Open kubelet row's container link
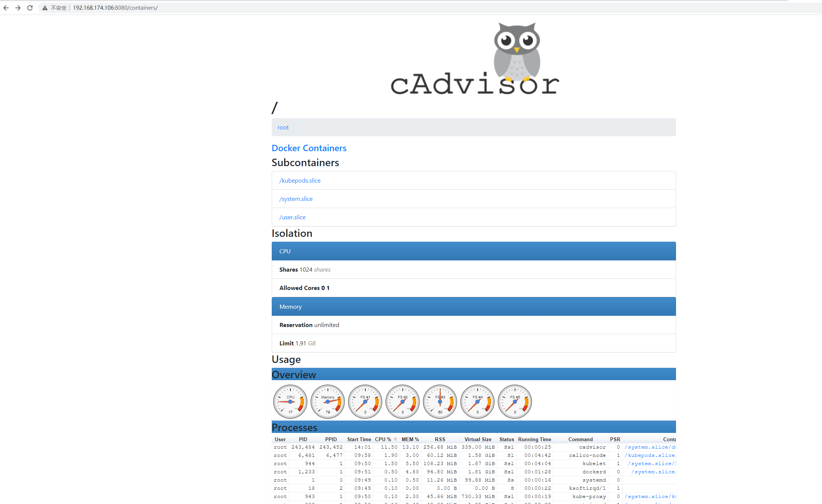 coord(652,464)
